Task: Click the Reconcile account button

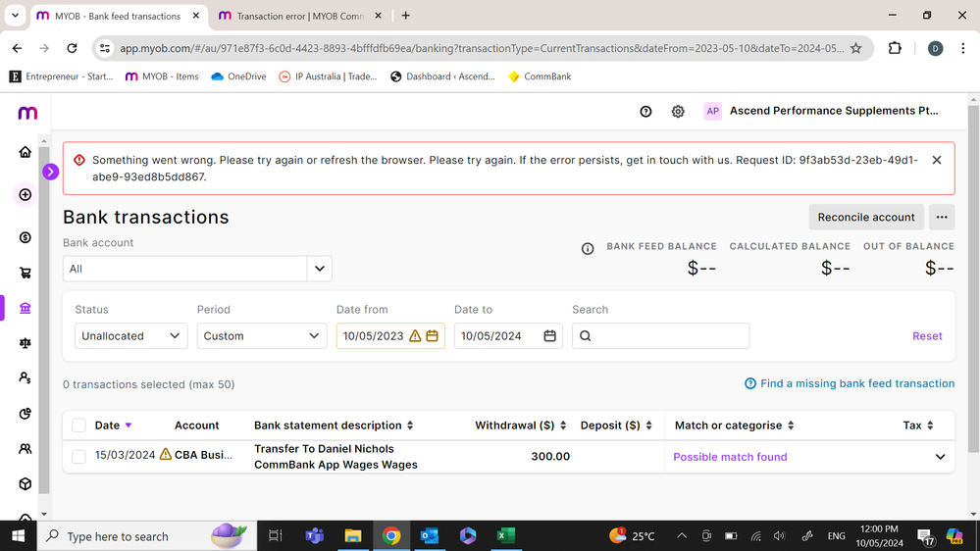Action: 865,218
